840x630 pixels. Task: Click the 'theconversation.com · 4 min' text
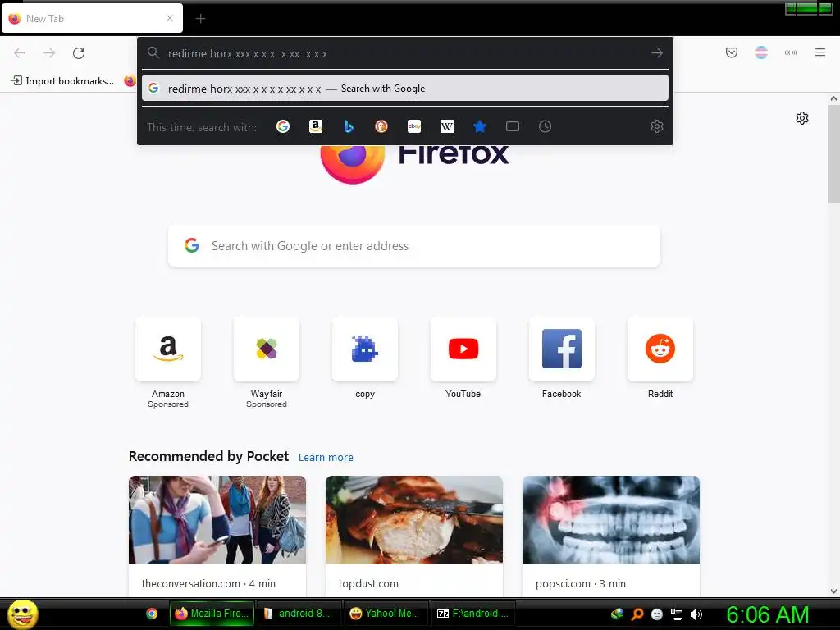208,583
